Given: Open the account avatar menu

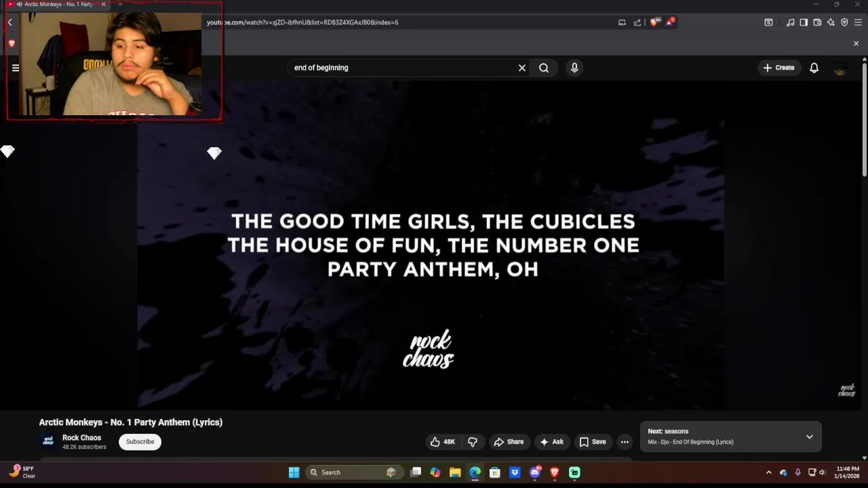Looking at the screenshot, I should (x=840, y=68).
